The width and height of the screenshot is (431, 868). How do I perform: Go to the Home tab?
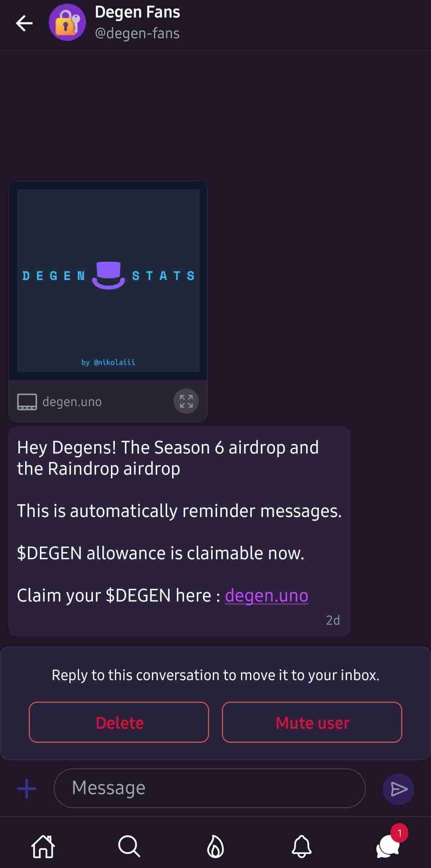pos(43,846)
